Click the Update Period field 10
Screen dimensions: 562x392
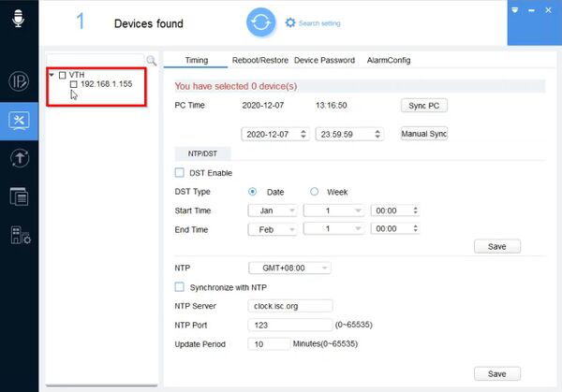[x=269, y=344]
